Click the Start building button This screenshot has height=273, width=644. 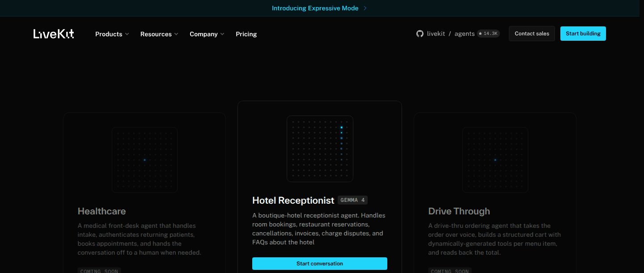coord(583,34)
